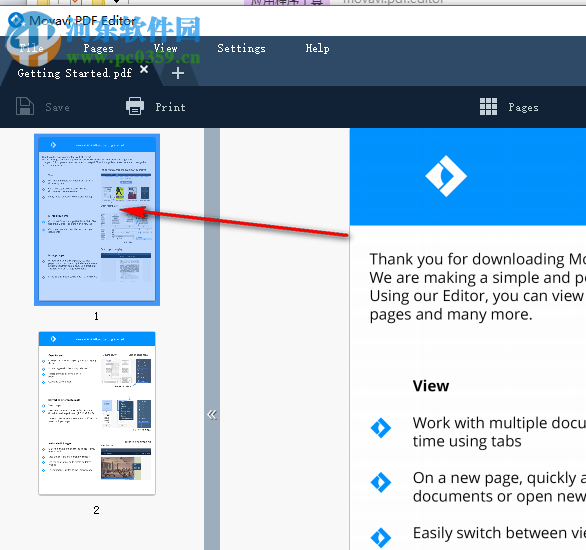
Task: Click 'pages and many more.' text line
Action: [x=451, y=314]
